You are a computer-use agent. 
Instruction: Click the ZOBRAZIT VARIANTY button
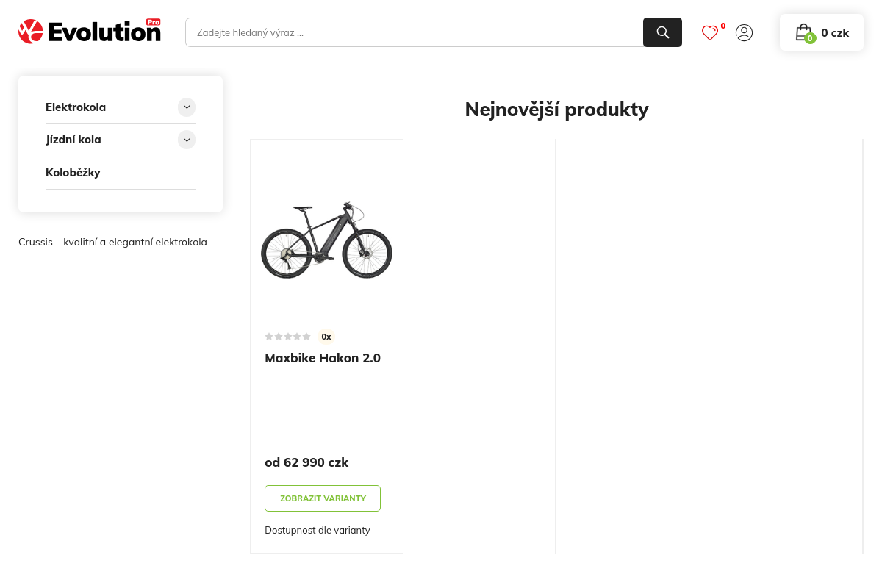pyautogui.click(x=323, y=498)
